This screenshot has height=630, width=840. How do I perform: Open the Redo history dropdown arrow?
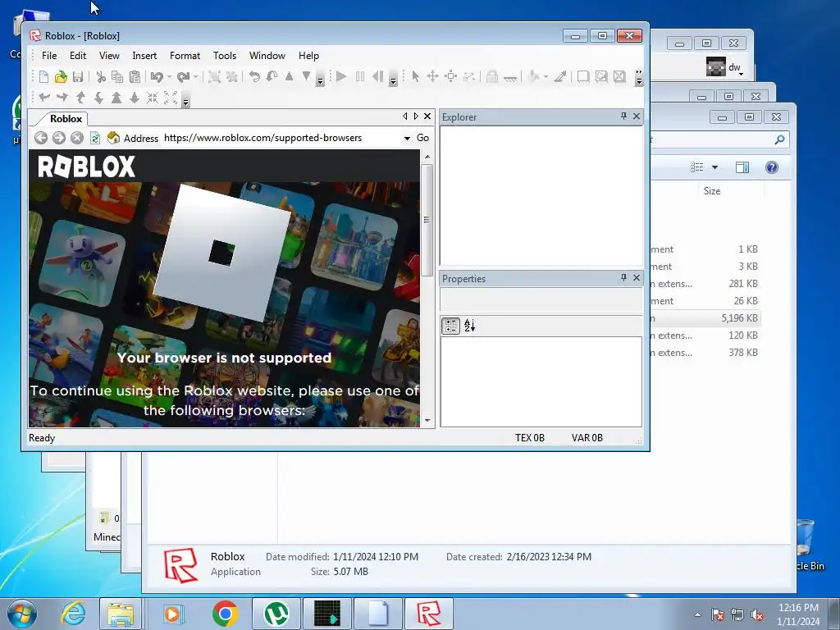click(195, 76)
